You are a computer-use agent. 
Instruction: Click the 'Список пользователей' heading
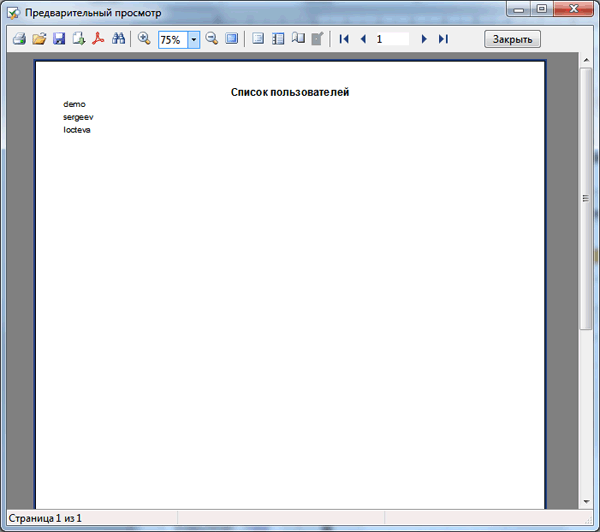(x=290, y=92)
